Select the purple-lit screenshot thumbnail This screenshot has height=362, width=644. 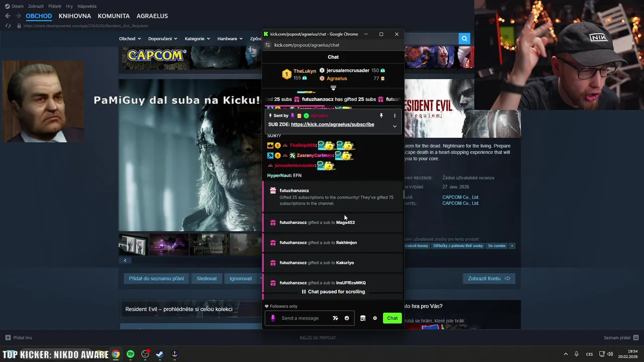(169, 244)
